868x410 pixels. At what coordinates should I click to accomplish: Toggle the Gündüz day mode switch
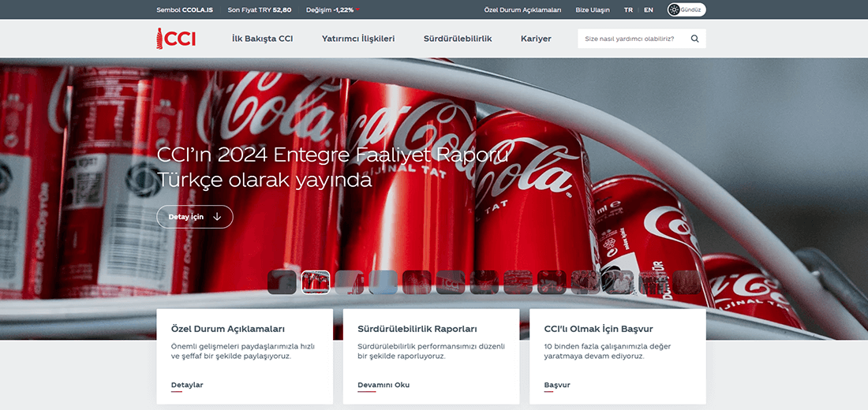(x=687, y=10)
